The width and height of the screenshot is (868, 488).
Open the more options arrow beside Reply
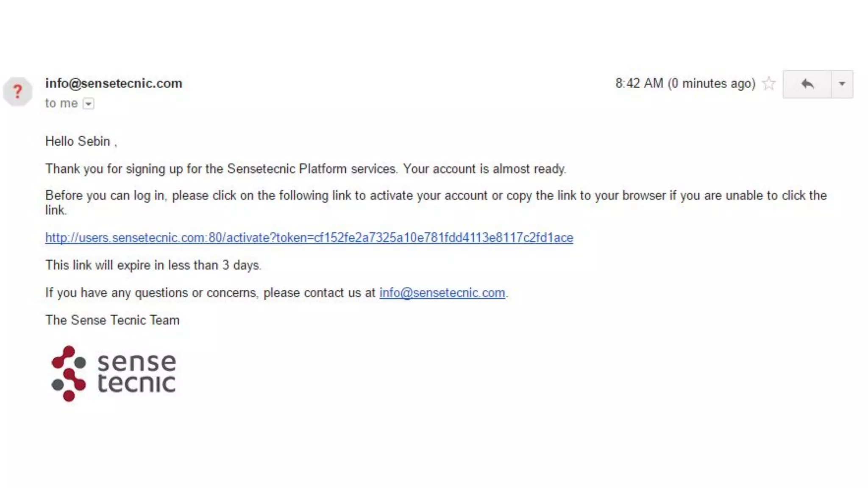click(842, 84)
